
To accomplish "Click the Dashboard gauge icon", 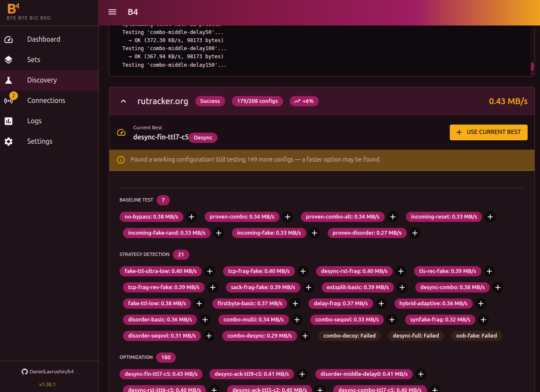I will pyautogui.click(x=9, y=40).
